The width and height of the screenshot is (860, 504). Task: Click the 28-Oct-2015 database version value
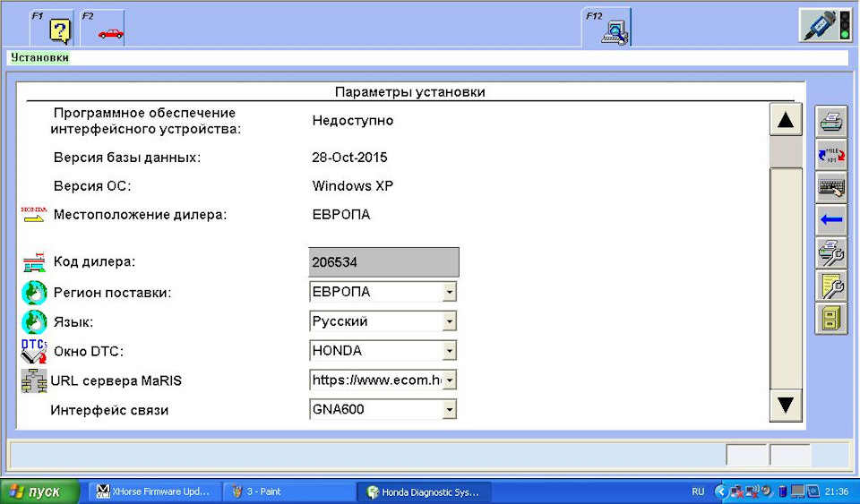click(349, 158)
